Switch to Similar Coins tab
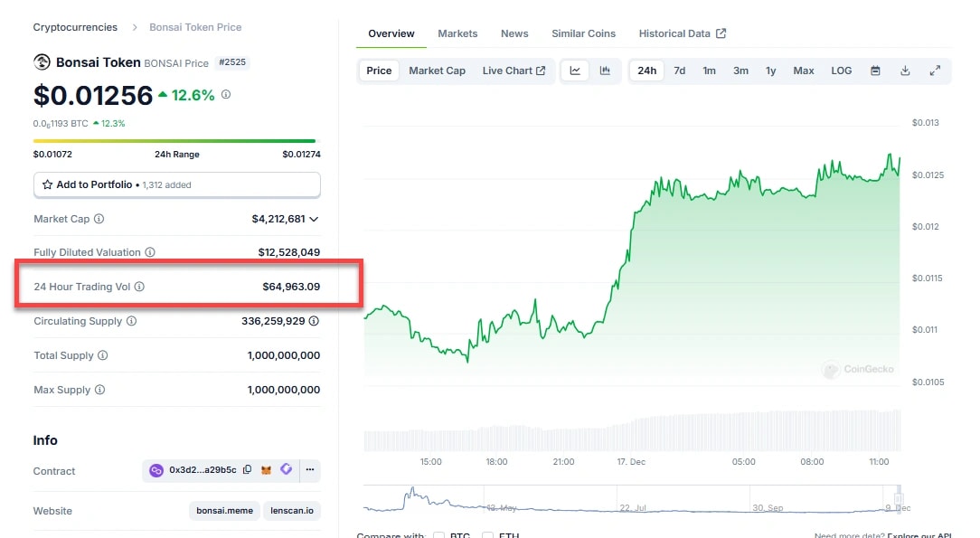The width and height of the screenshot is (980, 538). click(x=583, y=33)
